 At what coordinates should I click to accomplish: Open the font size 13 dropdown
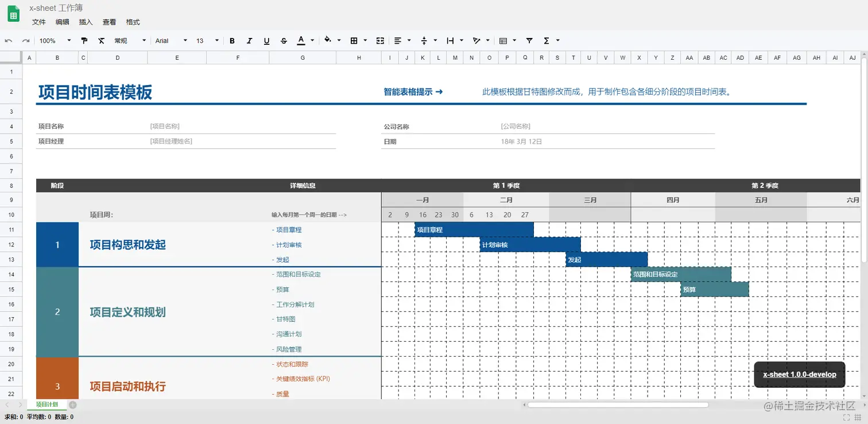(206, 40)
